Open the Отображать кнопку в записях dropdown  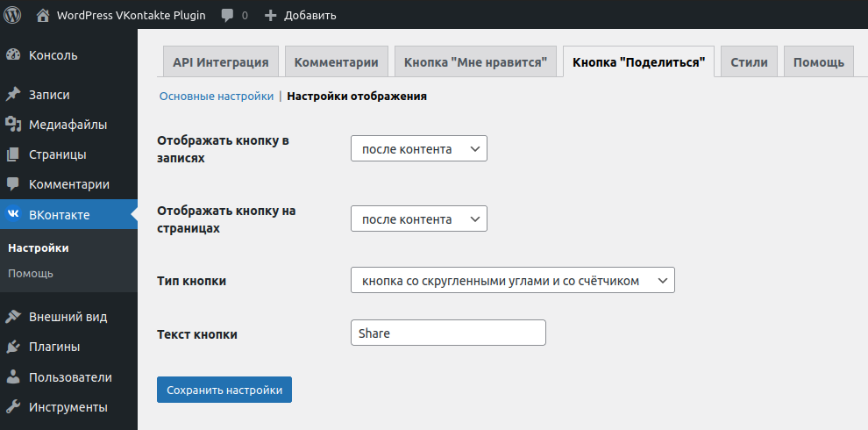419,148
